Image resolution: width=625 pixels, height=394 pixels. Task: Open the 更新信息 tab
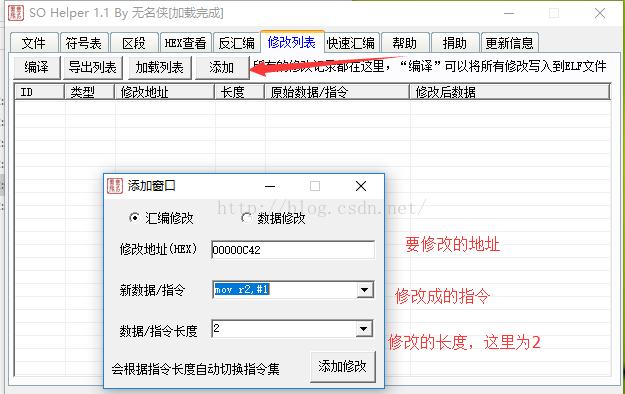509,43
